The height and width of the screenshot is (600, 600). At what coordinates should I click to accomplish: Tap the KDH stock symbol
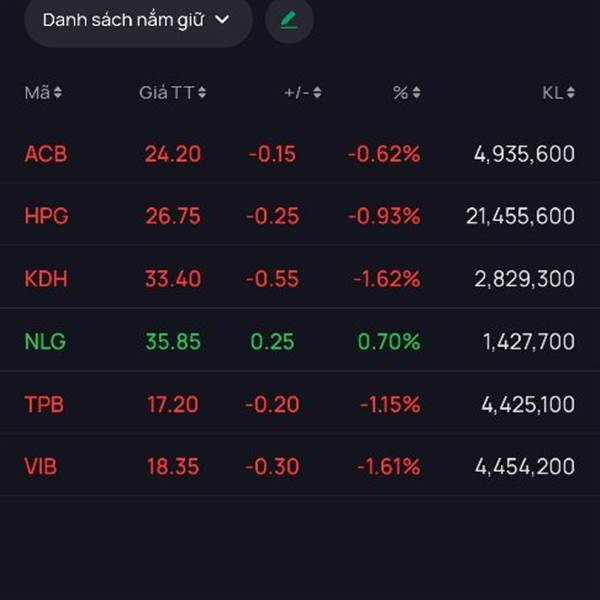tap(46, 279)
